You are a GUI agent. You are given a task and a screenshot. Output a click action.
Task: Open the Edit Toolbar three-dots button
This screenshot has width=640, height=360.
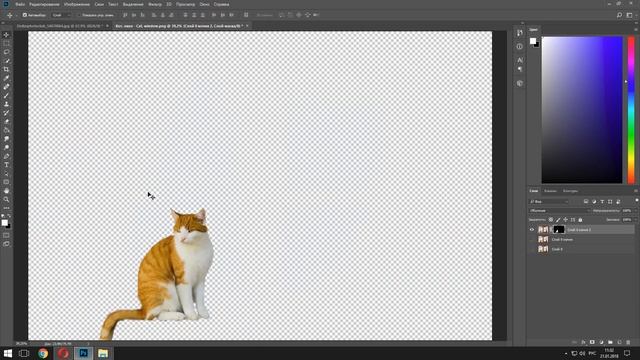[6, 208]
